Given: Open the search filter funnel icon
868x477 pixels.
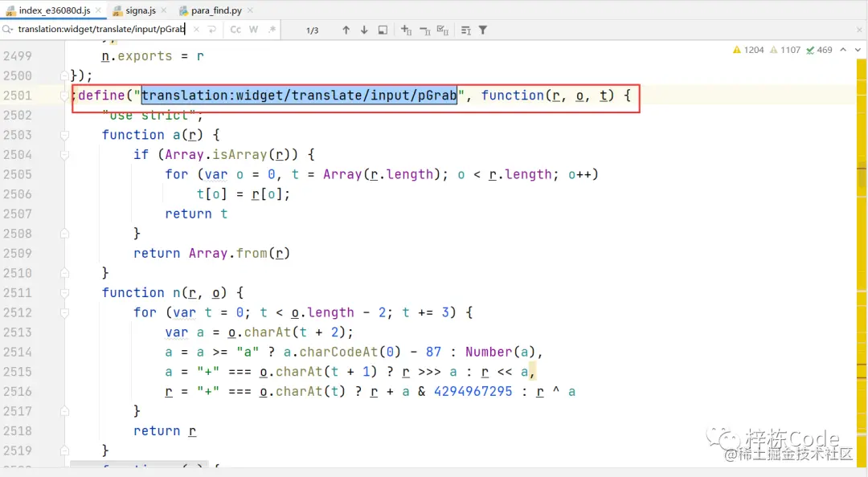Looking at the screenshot, I should tap(483, 30).
